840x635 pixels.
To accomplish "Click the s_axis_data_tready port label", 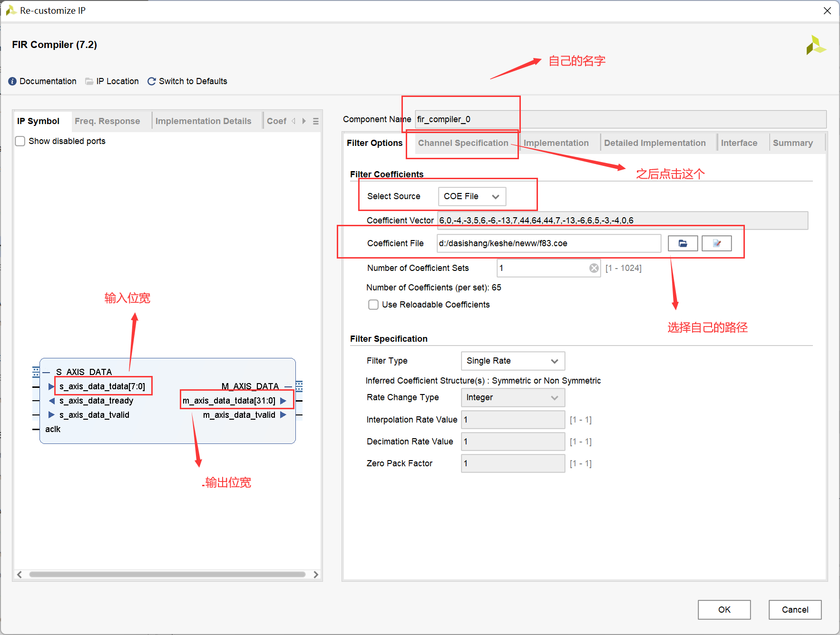I will [96, 401].
